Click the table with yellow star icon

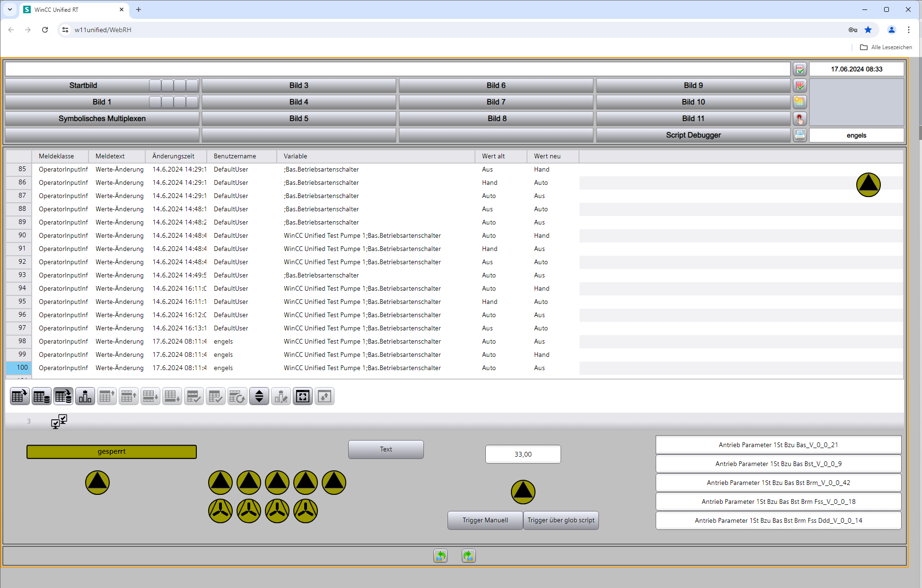[x=799, y=102]
